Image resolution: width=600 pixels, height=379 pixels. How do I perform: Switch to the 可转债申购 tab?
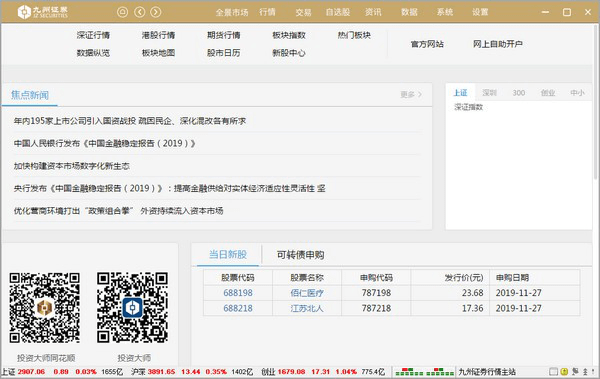[300, 255]
